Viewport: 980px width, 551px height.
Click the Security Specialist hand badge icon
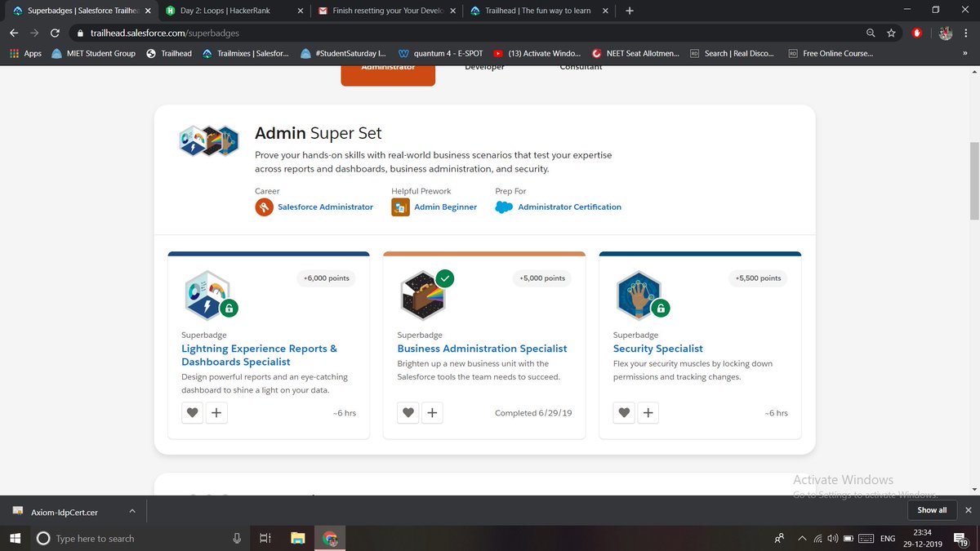coord(639,295)
